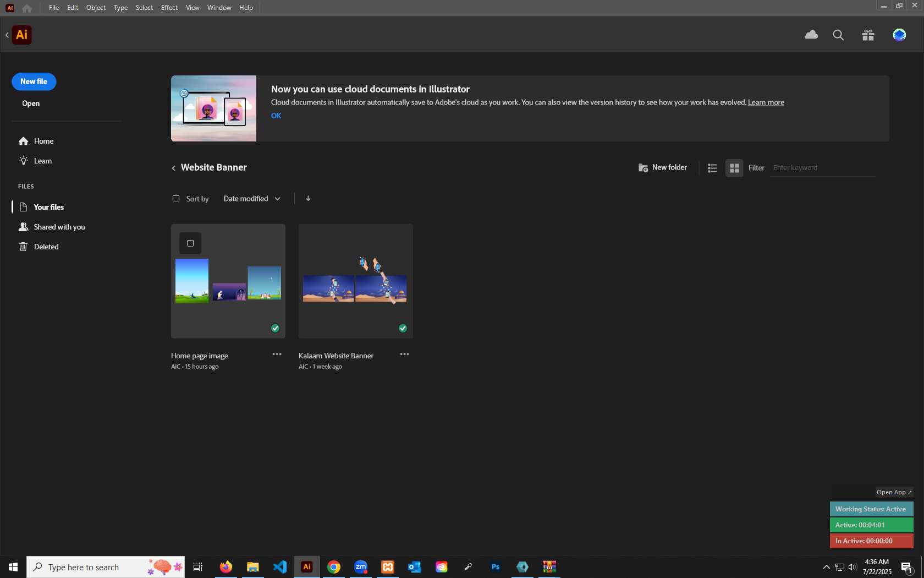This screenshot has width=924, height=578.
Task: Open the Effect menu
Action: click(x=169, y=8)
